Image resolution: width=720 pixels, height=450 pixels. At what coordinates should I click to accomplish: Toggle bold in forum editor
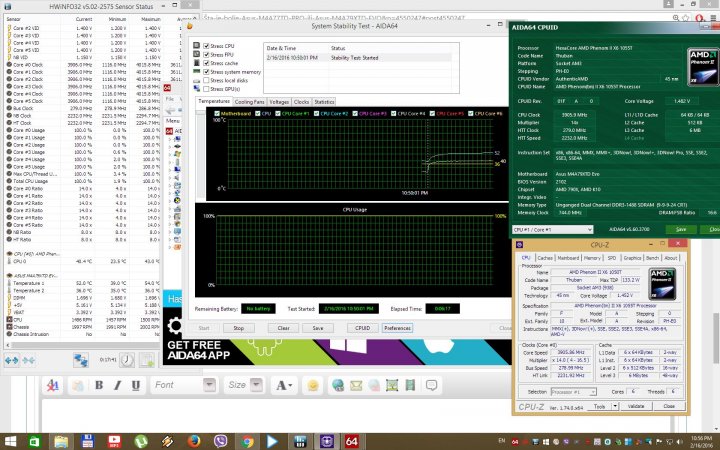pos(99,385)
